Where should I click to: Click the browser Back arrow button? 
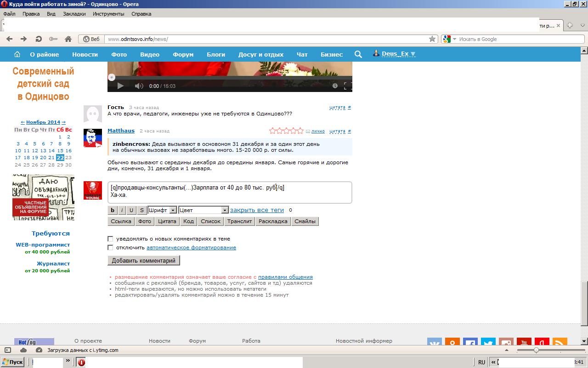[x=9, y=39]
